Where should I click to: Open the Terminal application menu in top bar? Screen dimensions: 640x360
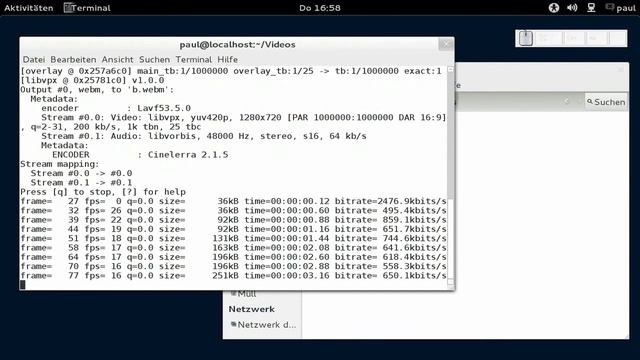87,8
